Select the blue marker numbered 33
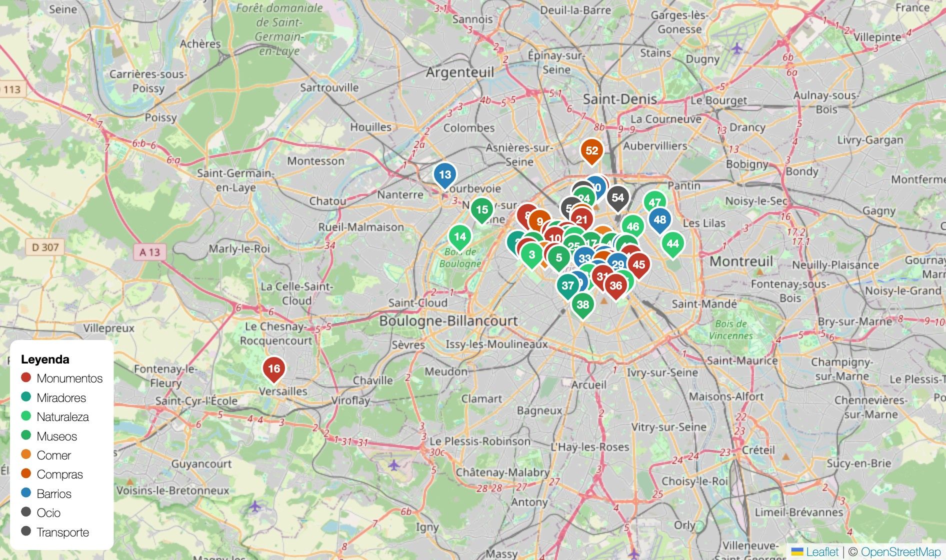 (584, 259)
